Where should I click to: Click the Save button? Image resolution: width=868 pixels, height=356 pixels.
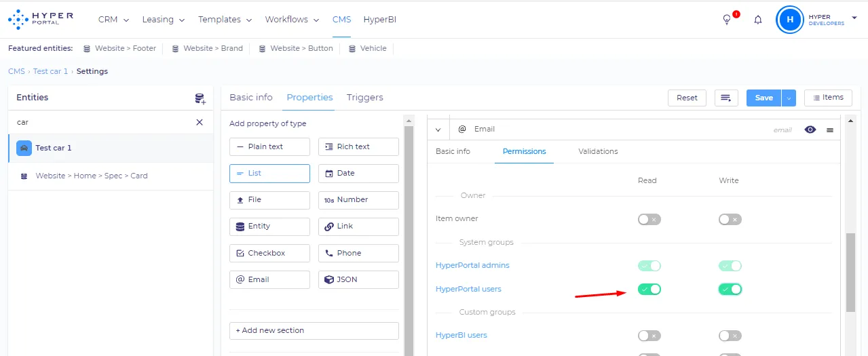(764, 98)
